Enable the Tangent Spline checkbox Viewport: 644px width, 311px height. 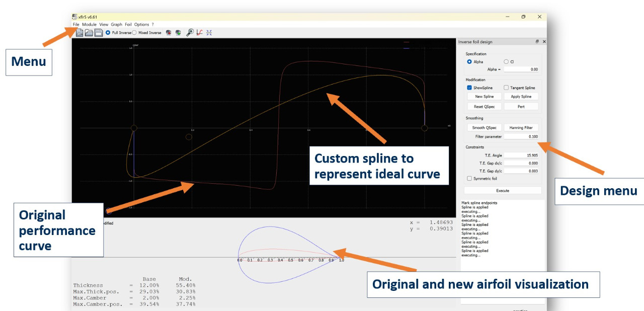[x=506, y=88]
